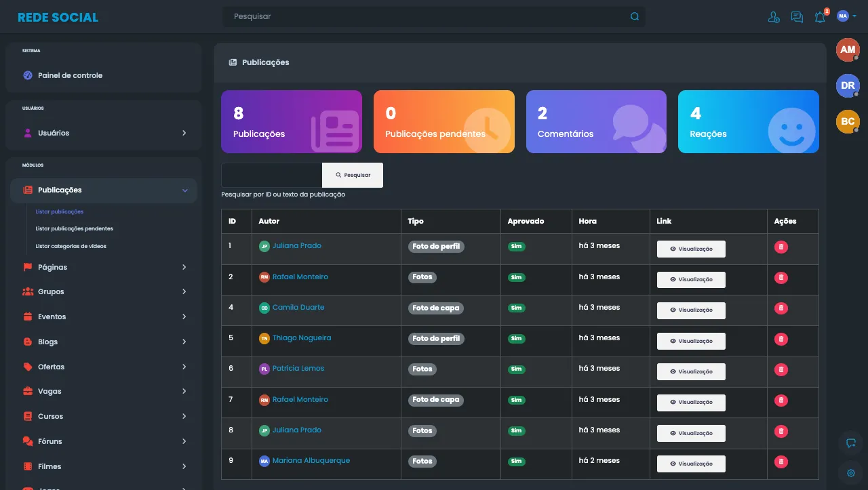
Task: Delete publication 2 by Rafael Monteiro
Action: coord(781,278)
